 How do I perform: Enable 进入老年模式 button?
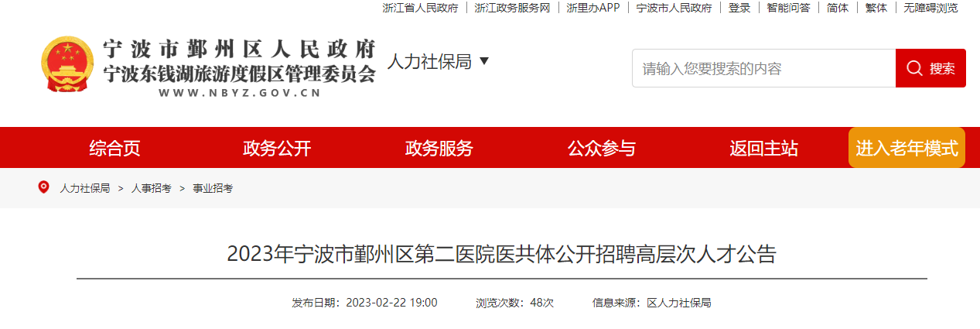(x=907, y=148)
